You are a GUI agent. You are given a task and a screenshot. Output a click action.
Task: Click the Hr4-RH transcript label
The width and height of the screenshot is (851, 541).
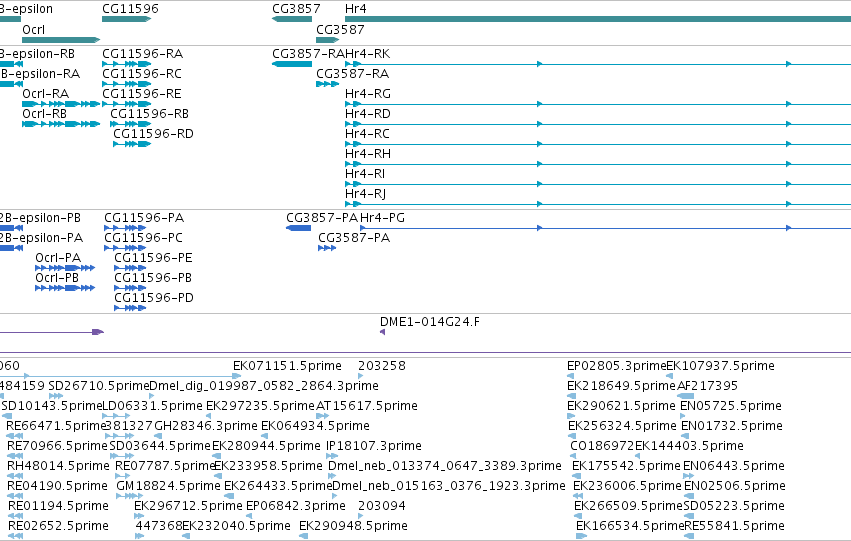pyautogui.click(x=368, y=154)
